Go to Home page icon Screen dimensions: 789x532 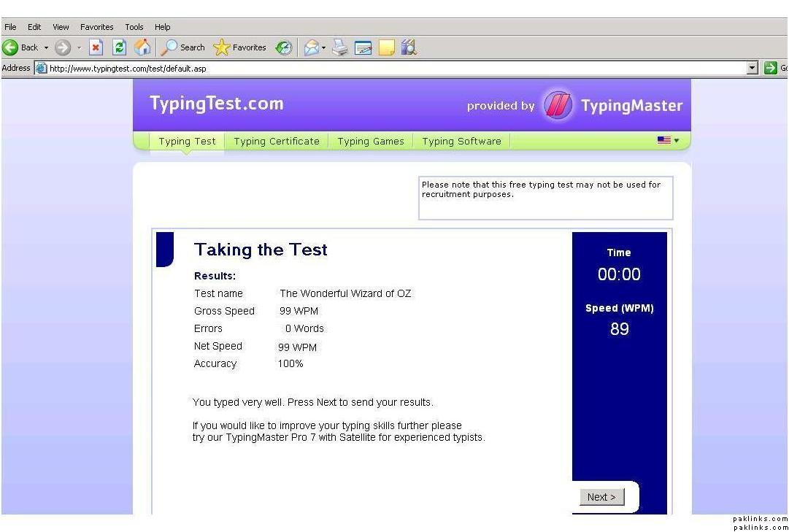coord(143,47)
